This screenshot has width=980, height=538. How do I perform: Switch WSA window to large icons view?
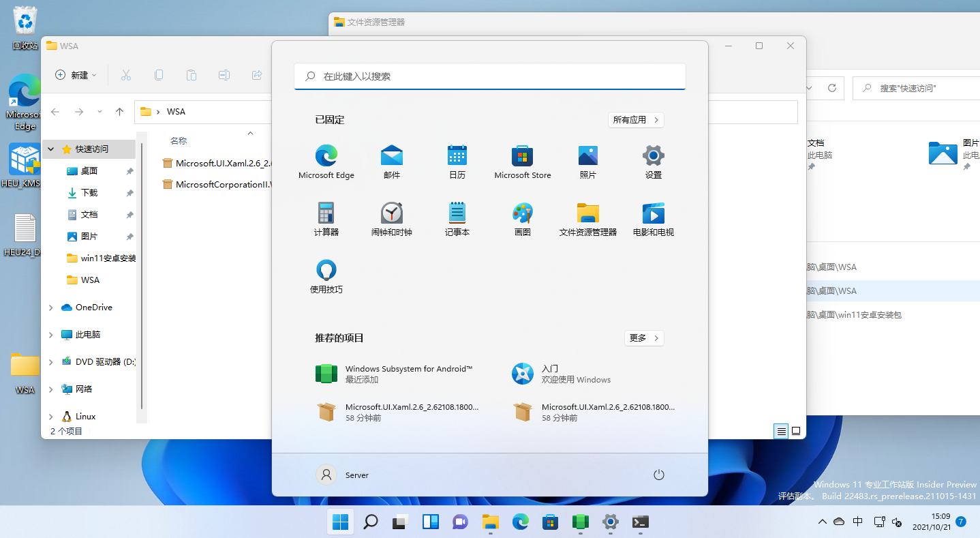click(795, 431)
